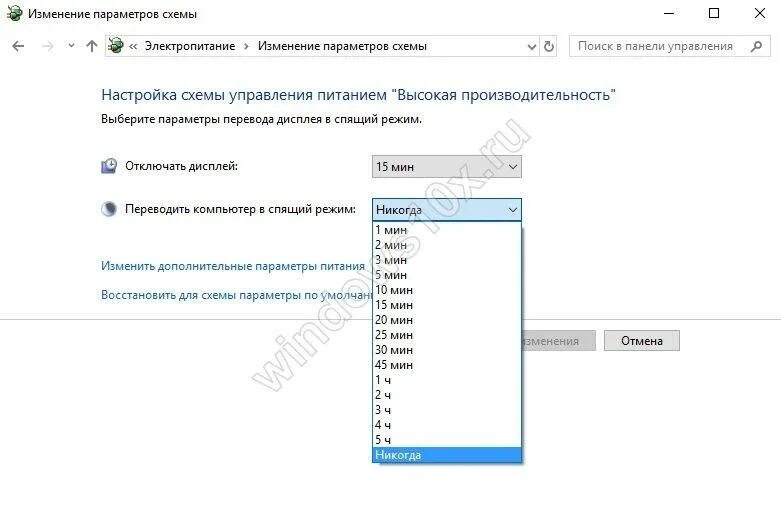Maximize the window

pos(714,13)
